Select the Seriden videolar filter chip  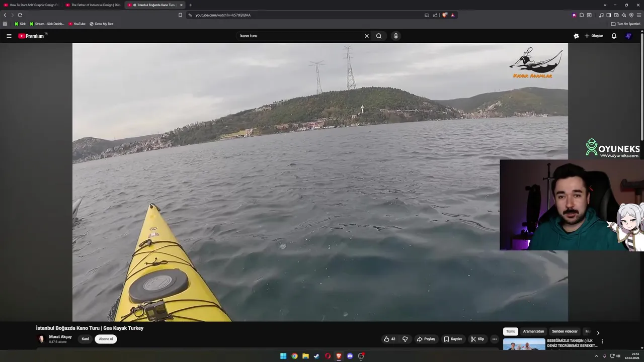(565, 331)
